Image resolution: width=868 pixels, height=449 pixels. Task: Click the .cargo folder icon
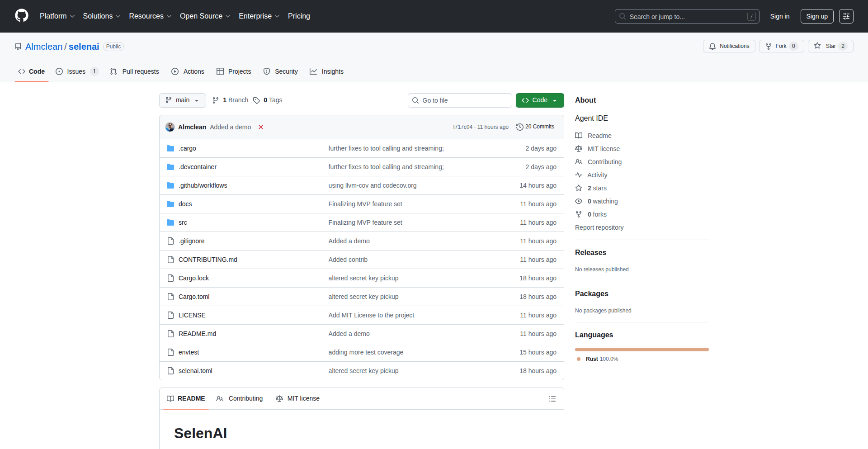click(x=170, y=148)
